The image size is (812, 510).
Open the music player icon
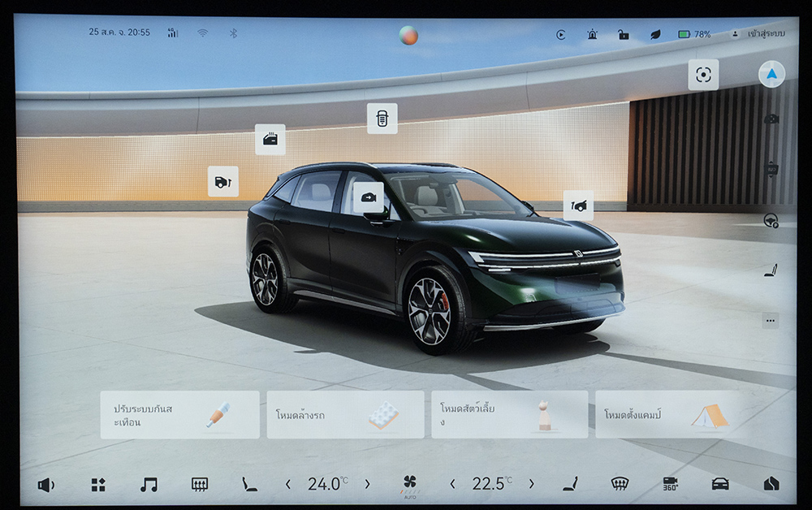(x=149, y=484)
